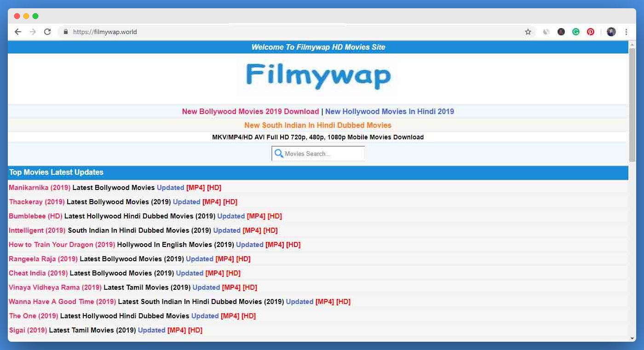Image resolution: width=644 pixels, height=350 pixels.
Task: Click [HD] tag in the Cheat India row
Action: click(233, 273)
